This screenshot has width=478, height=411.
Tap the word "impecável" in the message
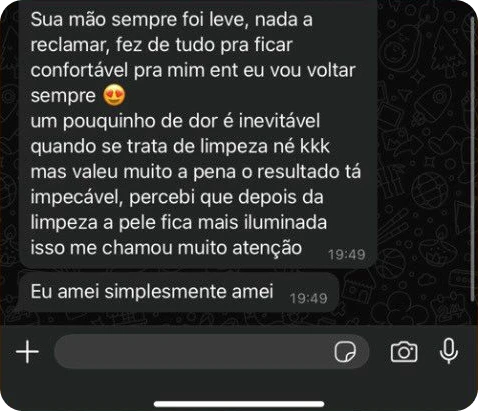[77, 198]
